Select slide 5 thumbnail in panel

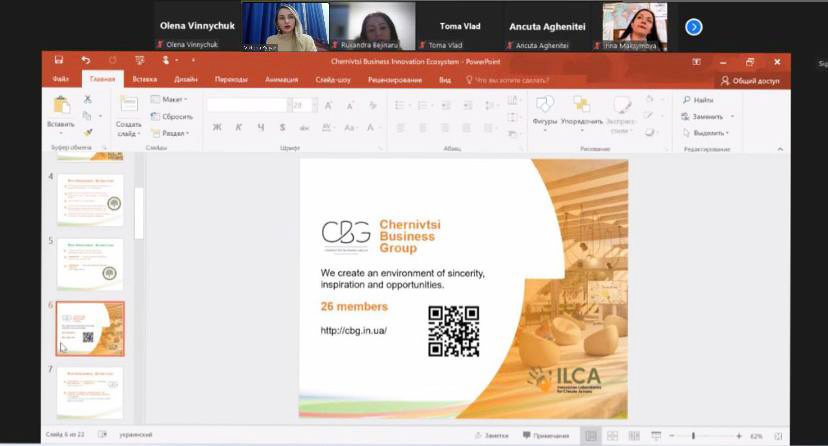click(x=90, y=263)
